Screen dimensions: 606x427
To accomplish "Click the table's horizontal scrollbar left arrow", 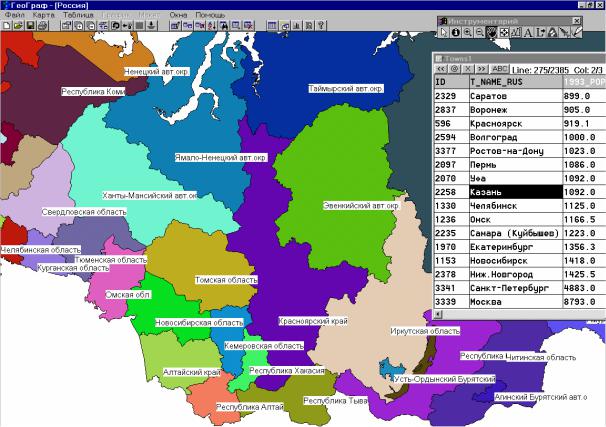I will point(437,314).
